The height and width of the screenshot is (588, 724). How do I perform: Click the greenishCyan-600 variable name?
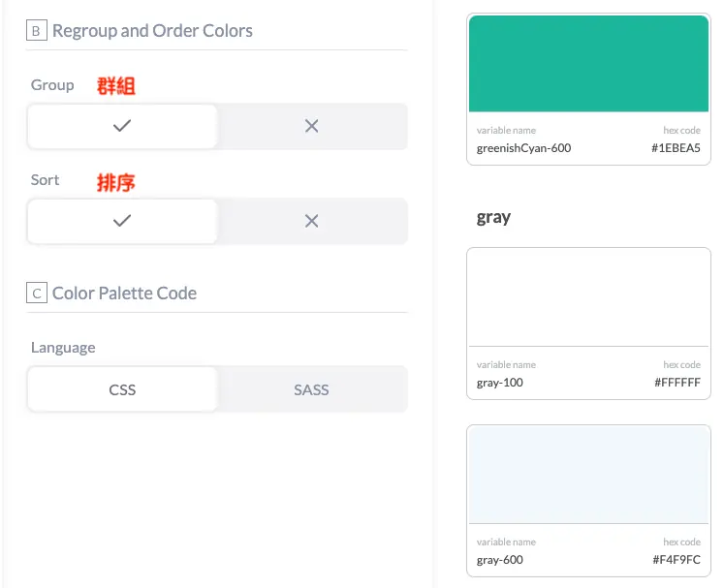click(x=523, y=148)
